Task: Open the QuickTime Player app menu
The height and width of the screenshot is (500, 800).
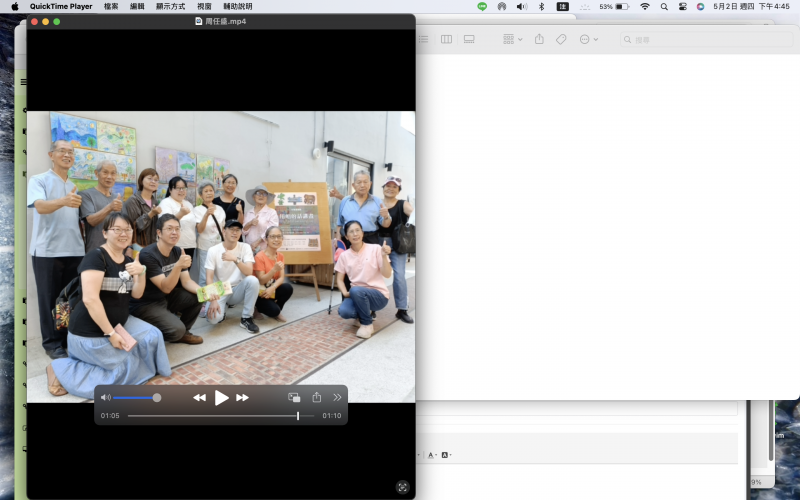Action: tap(61, 6)
